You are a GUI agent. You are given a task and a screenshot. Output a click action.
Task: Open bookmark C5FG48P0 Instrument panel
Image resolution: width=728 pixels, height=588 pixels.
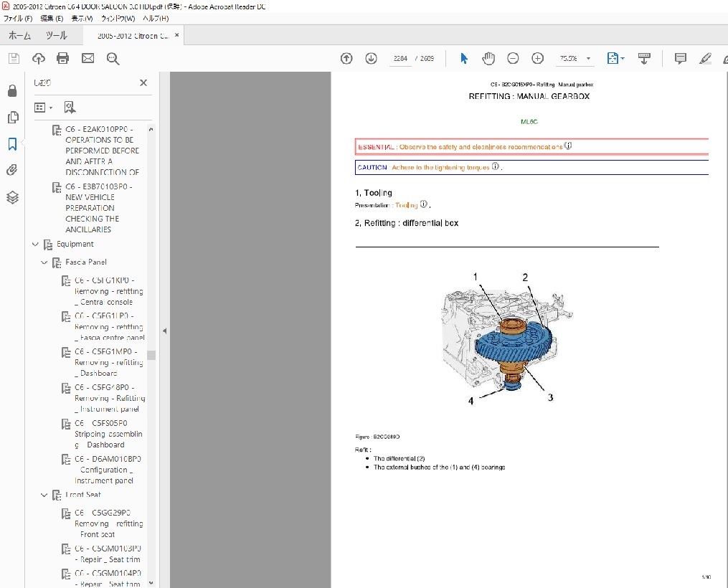pyautogui.click(x=109, y=398)
